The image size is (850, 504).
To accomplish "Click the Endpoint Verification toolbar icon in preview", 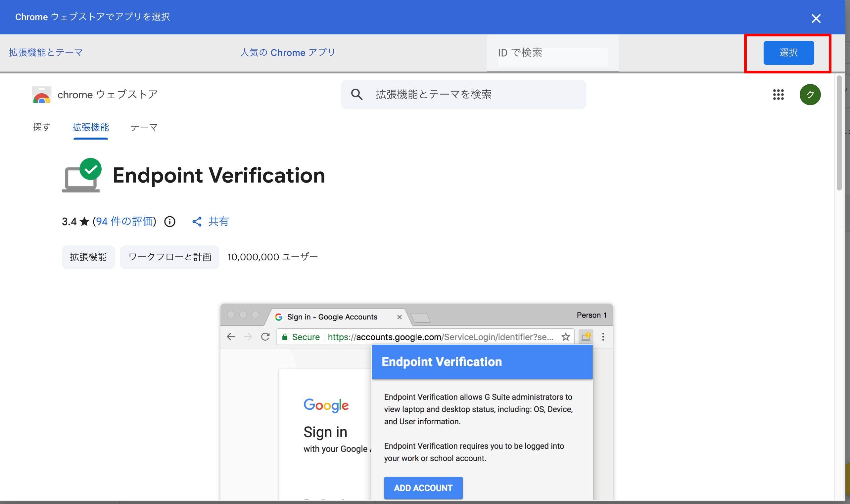I will point(586,337).
